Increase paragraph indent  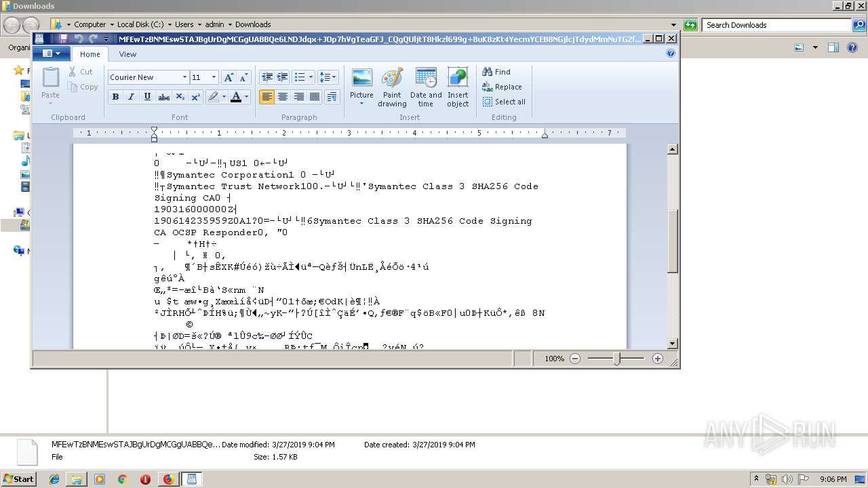coord(283,77)
